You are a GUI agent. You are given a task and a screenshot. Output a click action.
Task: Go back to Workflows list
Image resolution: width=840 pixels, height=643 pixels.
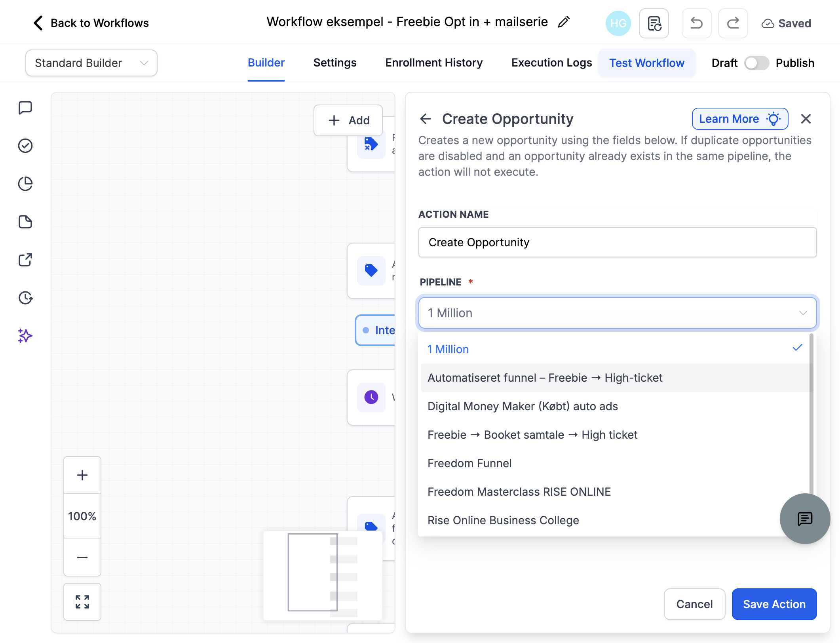91,23
